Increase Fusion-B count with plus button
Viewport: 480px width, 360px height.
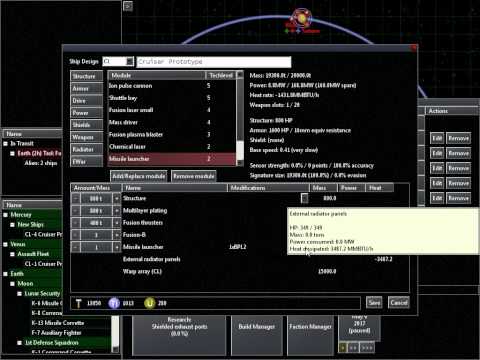coord(117,235)
